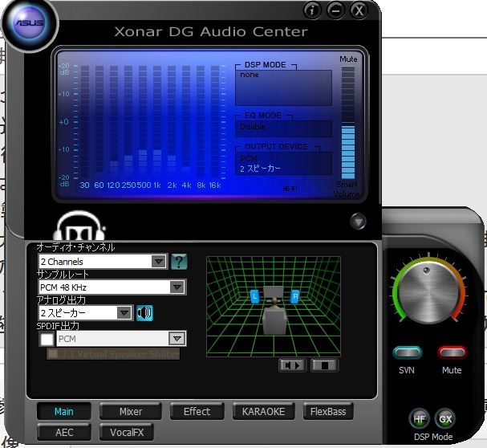Open the information (i) button
This screenshot has height=448, width=487.
(x=312, y=10)
